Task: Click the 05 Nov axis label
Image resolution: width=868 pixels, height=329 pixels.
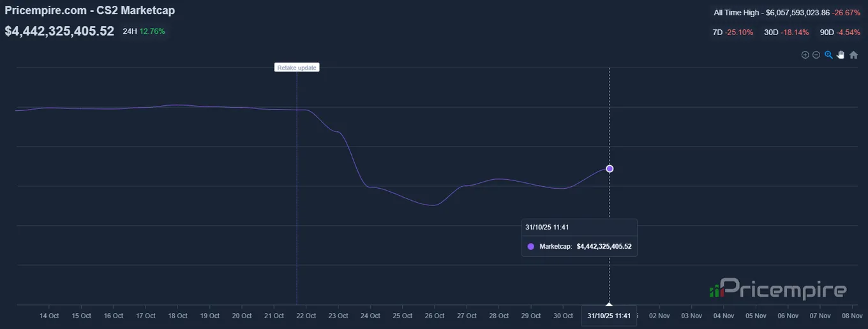Action: [x=756, y=316]
